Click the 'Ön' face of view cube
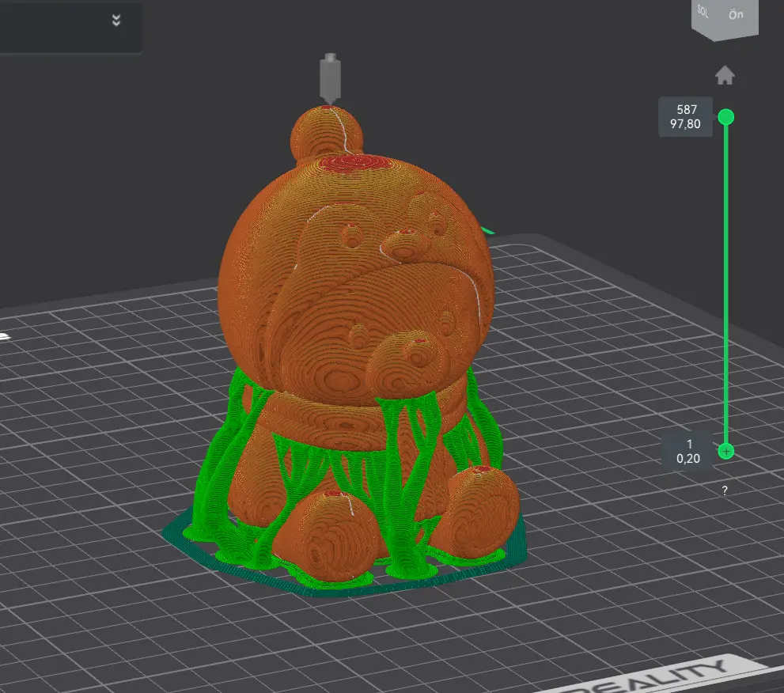The width and height of the screenshot is (784, 693). click(x=737, y=16)
